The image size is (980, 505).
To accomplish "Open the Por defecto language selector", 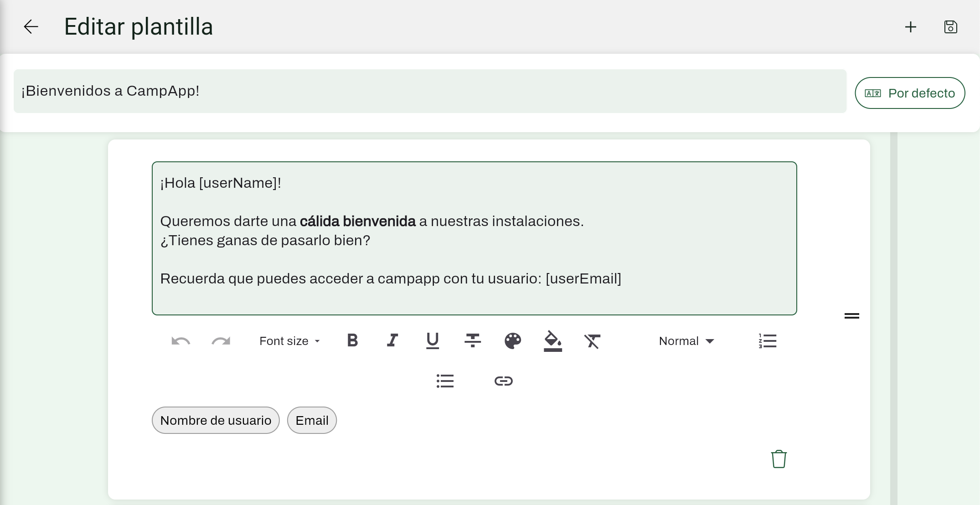I will click(910, 93).
